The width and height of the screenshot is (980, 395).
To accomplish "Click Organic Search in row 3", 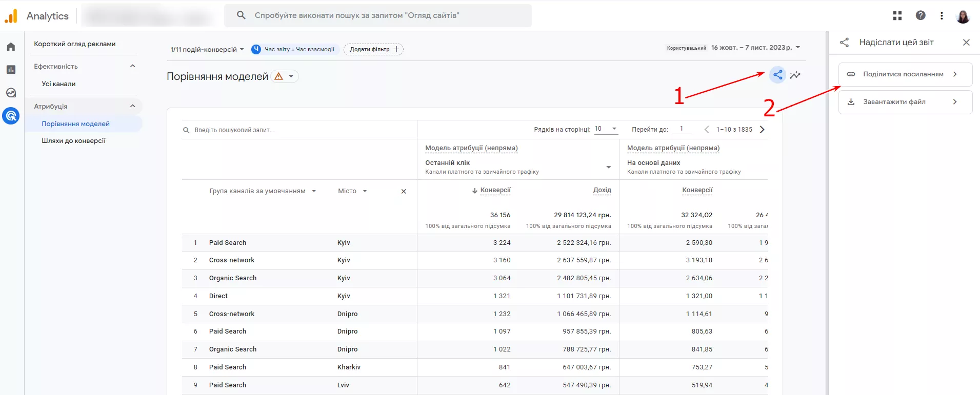I will (x=233, y=278).
